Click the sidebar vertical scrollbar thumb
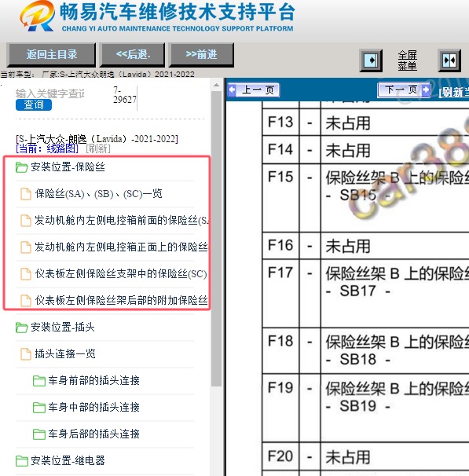469x476 pixels. (x=217, y=238)
